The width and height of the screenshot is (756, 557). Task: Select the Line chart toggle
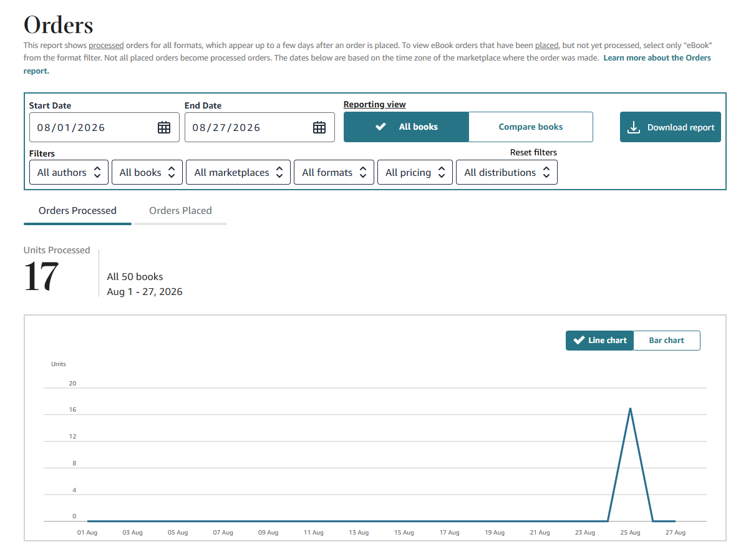[x=599, y=341]
